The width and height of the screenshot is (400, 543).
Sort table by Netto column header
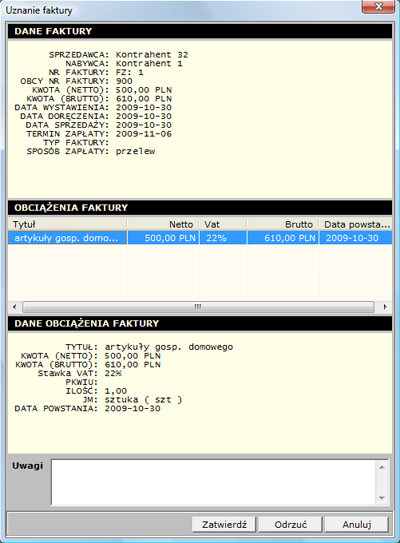click(x=163, y=224)
